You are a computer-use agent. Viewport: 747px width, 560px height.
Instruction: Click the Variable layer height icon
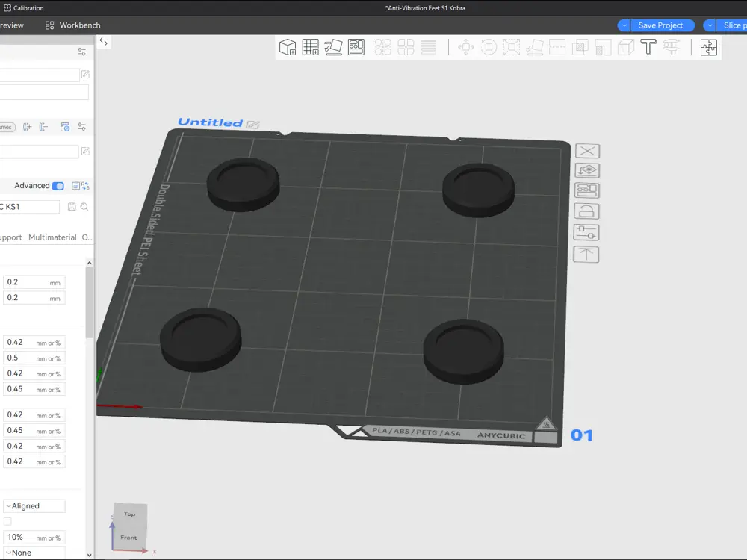point(429,47)
